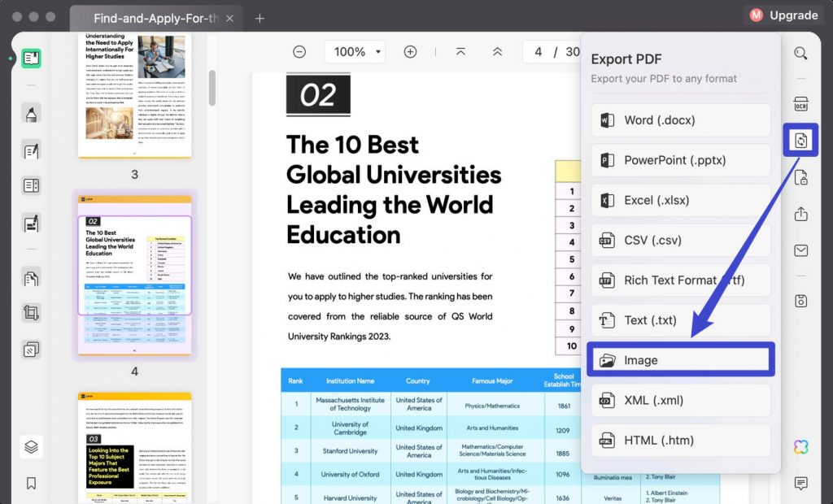The width and height of the screenshot is (833, 504).
Task: Open the colorful AI assistant icon
Action: click(800, 445)
